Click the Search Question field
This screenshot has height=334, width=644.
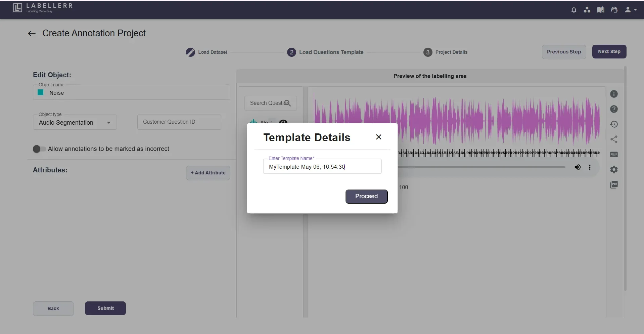(x=270, y=103)
